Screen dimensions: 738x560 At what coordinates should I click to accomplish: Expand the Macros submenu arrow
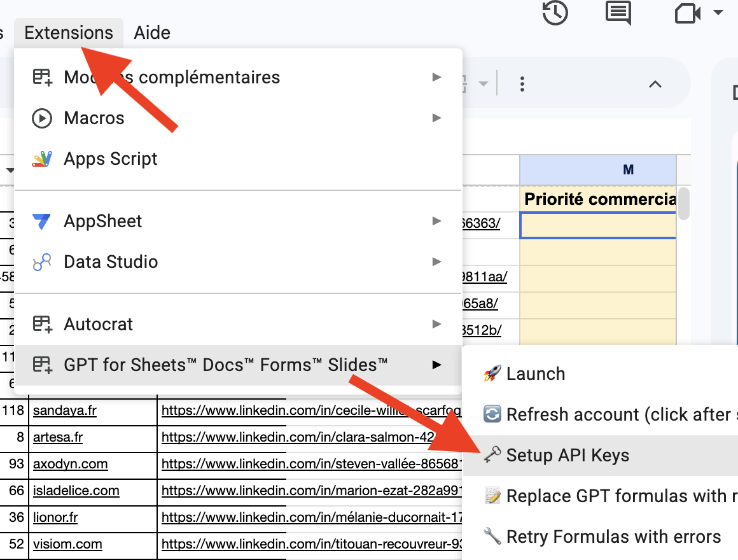pyautogui.click(x=437, y=118)
